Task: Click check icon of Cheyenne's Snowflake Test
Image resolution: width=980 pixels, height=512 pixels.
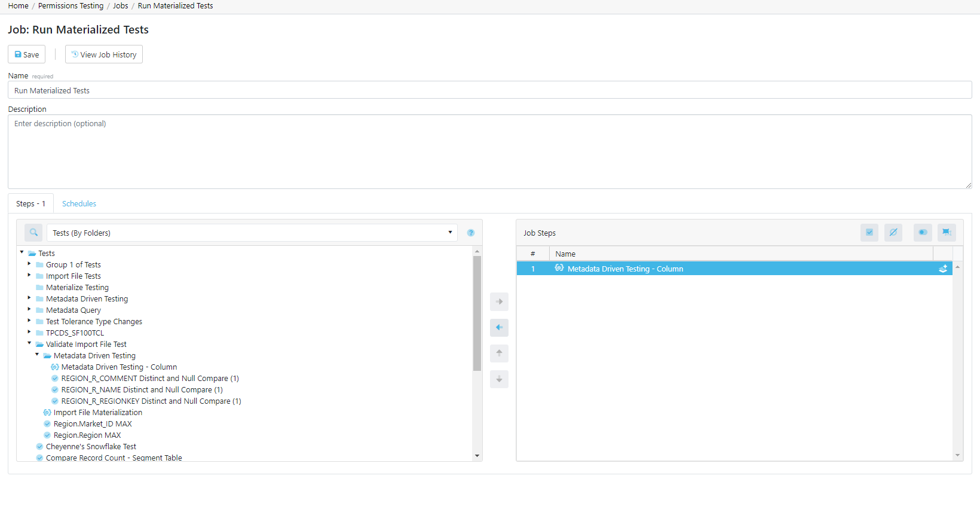Action: (39, 447)
